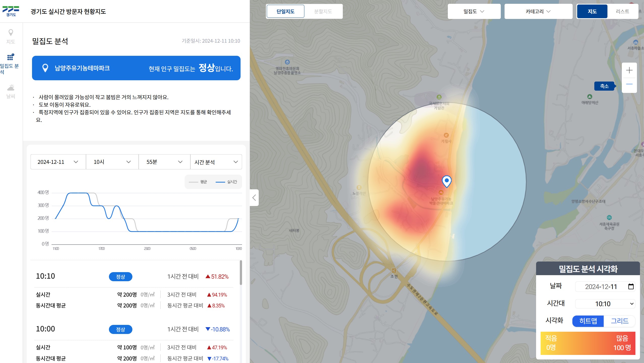Click the results list scrollbar
This screenshot has width=644, height=363.
pos(241,273)
